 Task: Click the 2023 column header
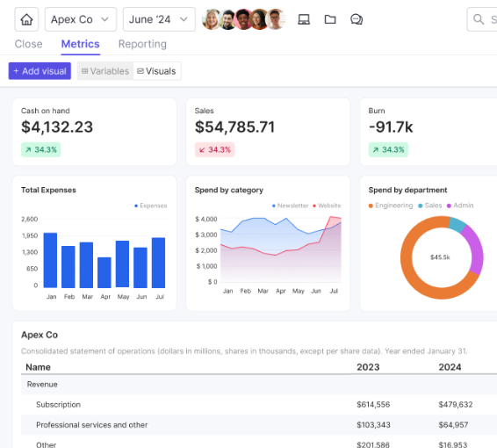tap(368, 367)
